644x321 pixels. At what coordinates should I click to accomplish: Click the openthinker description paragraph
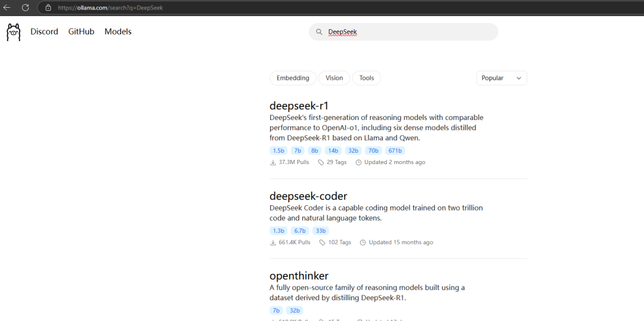pyautogui.click(x=367, y=292)
